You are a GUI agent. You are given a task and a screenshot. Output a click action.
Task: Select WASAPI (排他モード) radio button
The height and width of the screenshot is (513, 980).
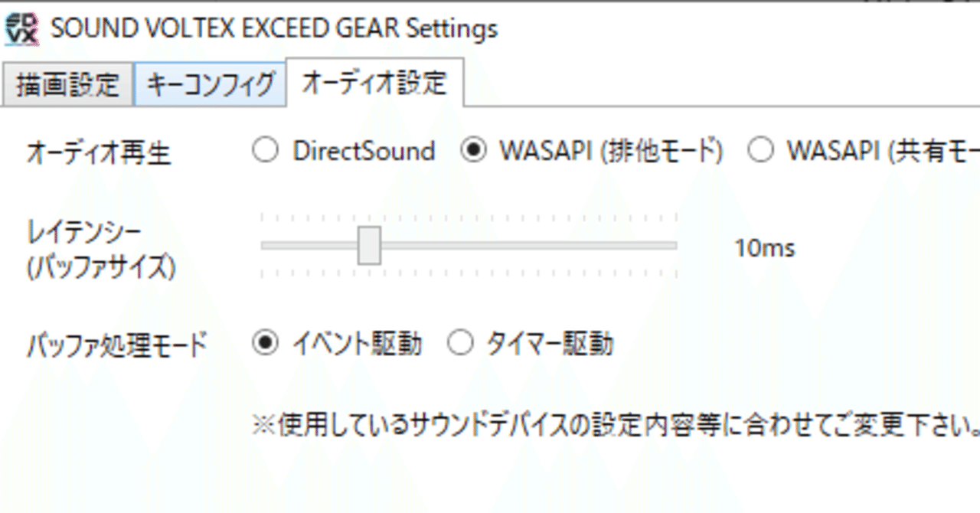[x=592, y=152]
